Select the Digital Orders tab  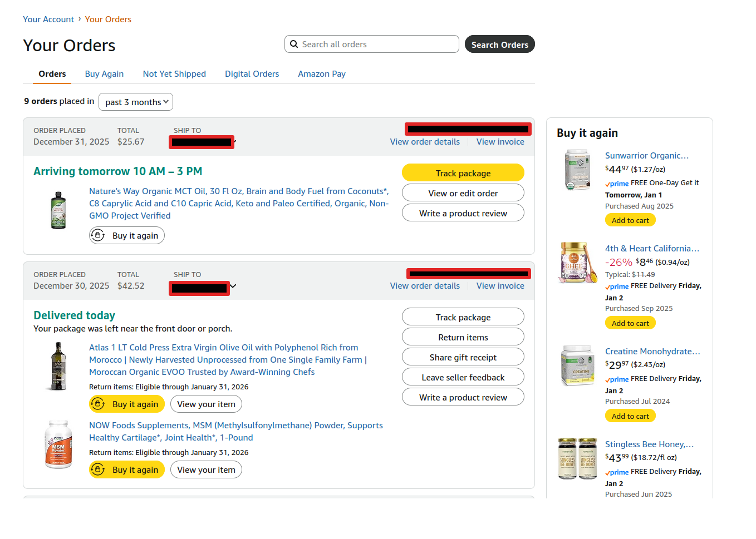[252, 74]
